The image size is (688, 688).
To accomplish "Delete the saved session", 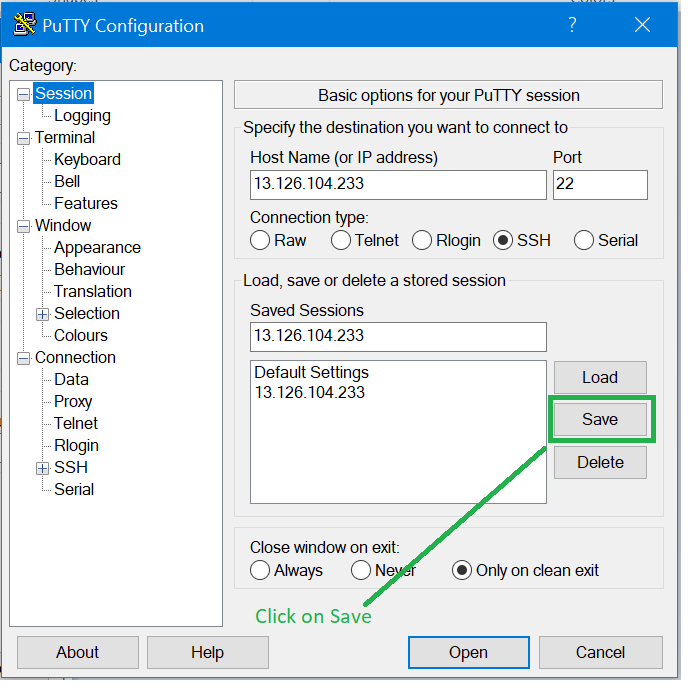I will pos(600,462).
